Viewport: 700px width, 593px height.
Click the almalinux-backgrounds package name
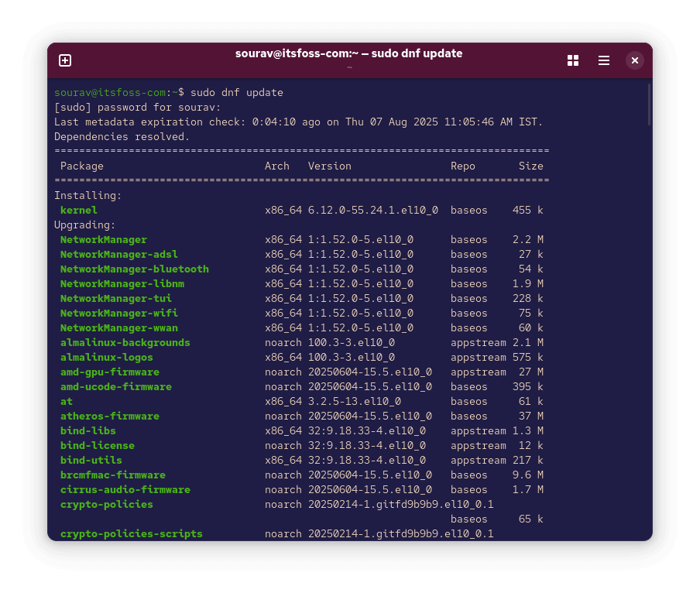[125, 342]
